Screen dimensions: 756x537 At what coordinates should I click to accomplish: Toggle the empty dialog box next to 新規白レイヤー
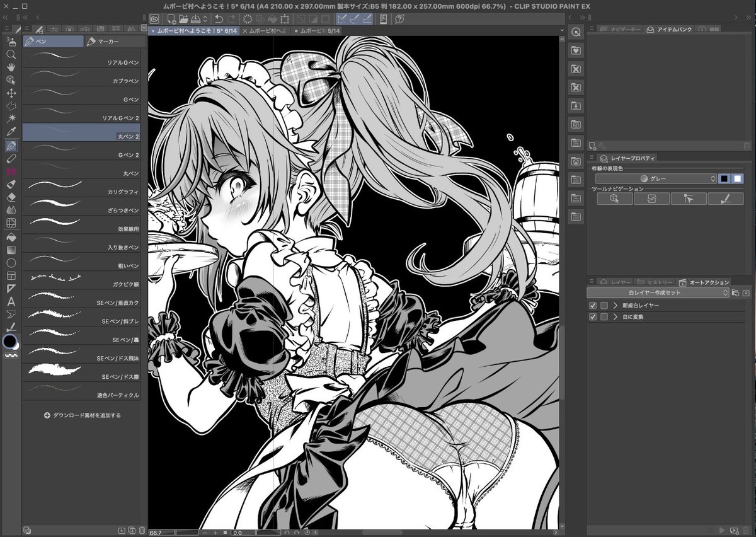click(x=604, y=305)
